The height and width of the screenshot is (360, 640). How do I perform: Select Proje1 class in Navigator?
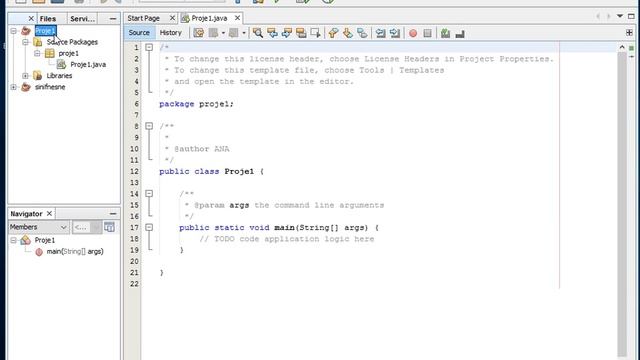[44, 240]
